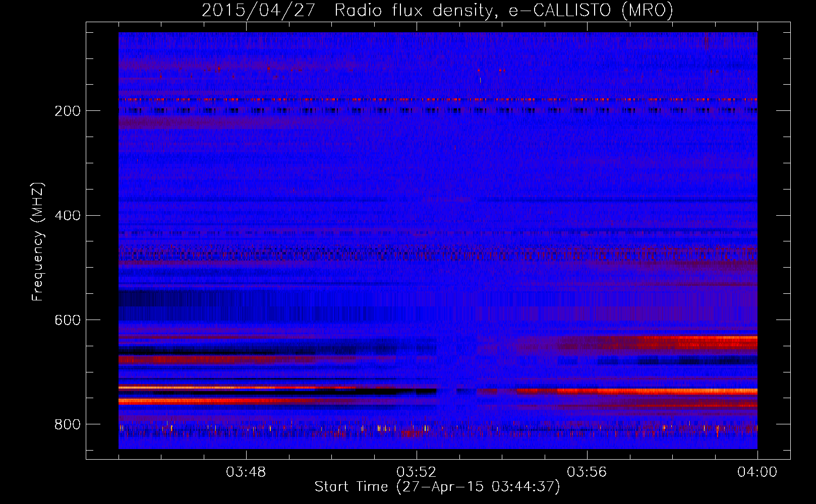Click the 03:48 time tick label
816x504 pixels.
246,472
